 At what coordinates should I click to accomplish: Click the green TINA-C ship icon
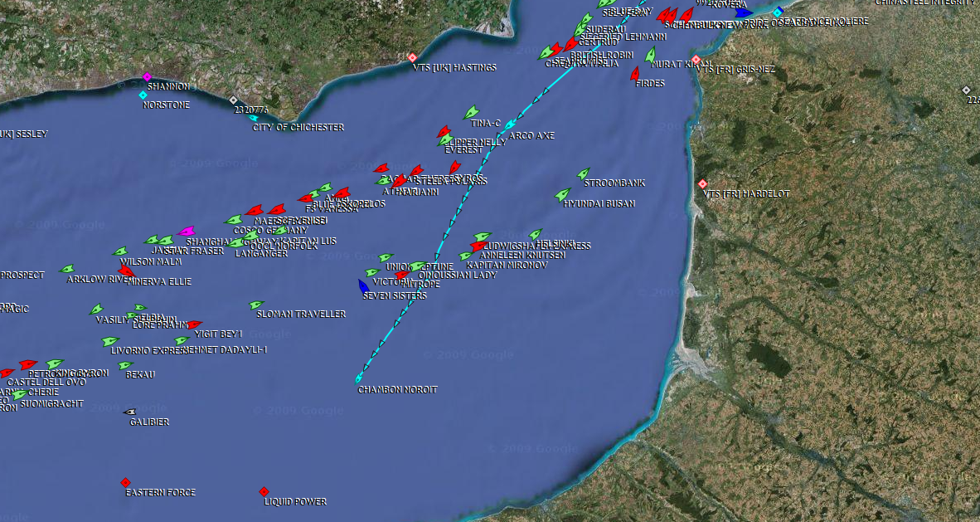click(471, 112)
